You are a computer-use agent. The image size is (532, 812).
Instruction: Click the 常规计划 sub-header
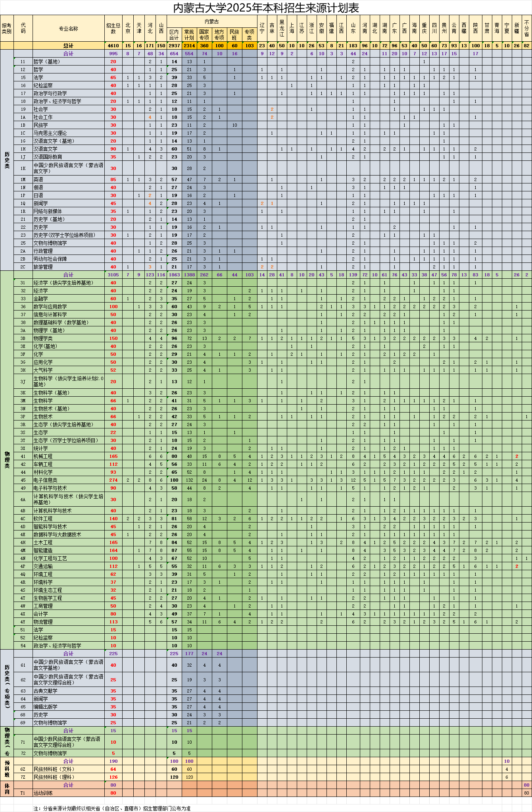click(189, 35)
